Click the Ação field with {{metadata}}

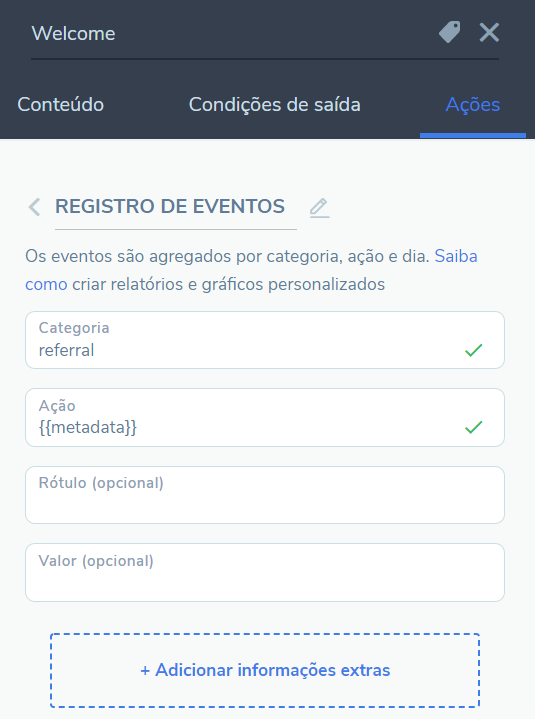tap(265, 417)
